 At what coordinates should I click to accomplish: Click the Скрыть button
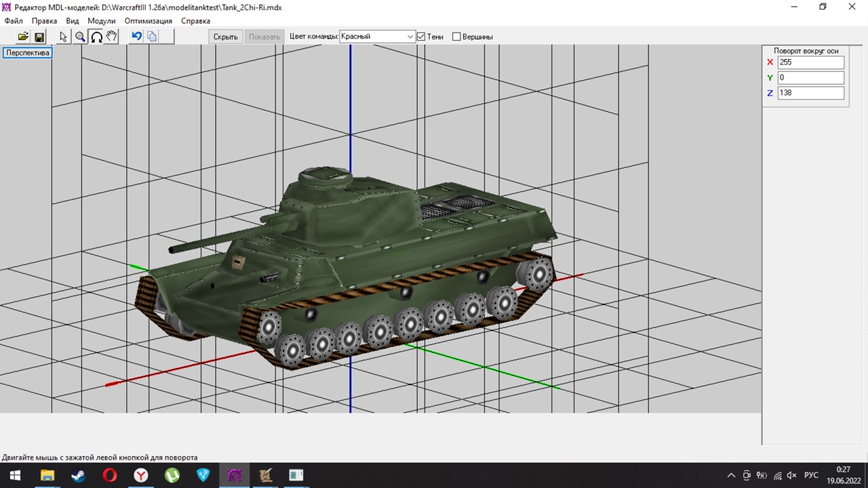tap(226, 37)
